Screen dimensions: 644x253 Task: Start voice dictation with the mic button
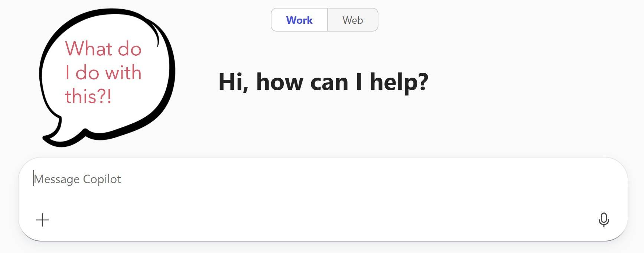604,220
